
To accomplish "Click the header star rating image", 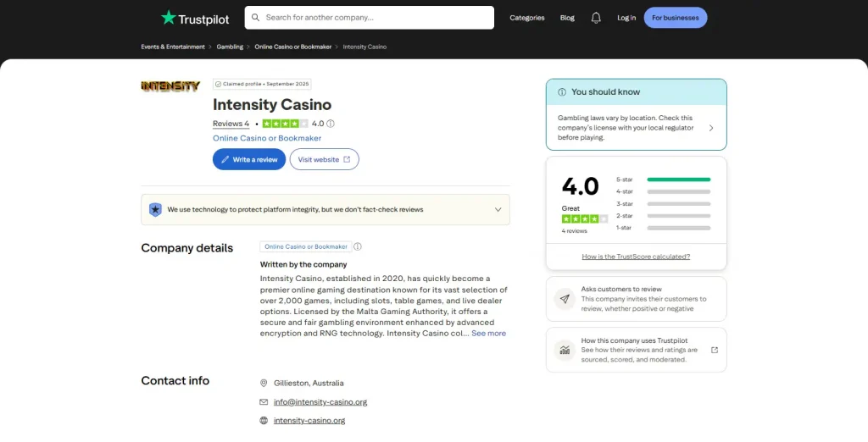I will pyautogui.click(x=285, y=124).
